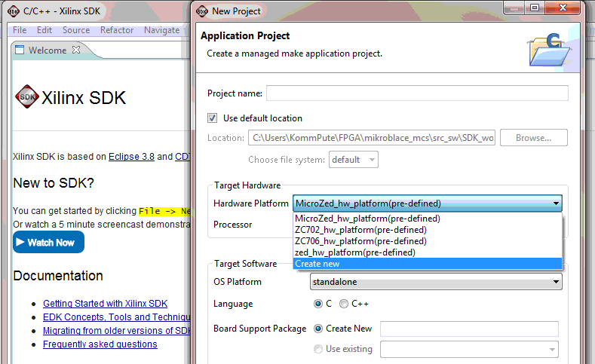Open the Choose file system dropdown

(x=353, y=160)
